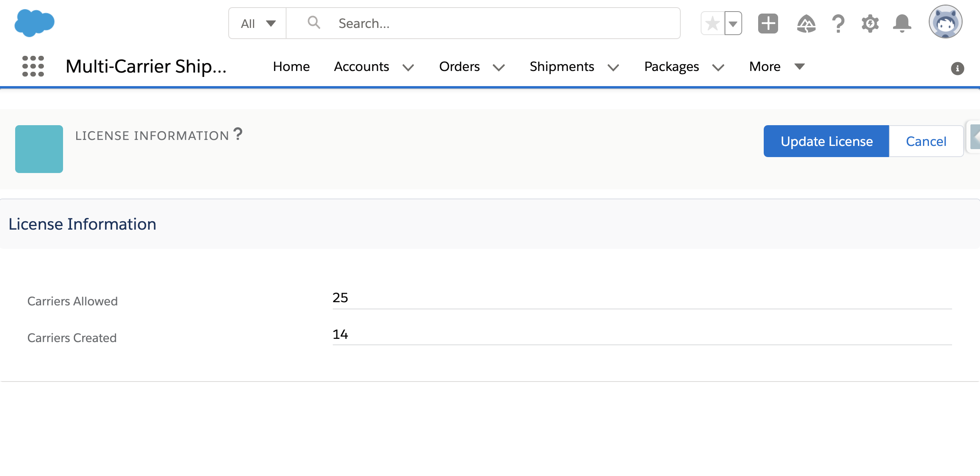Click the info icon in navigation bar
Image resolution: width=980 pixels, height=476 pixels.
coord(957,69)
